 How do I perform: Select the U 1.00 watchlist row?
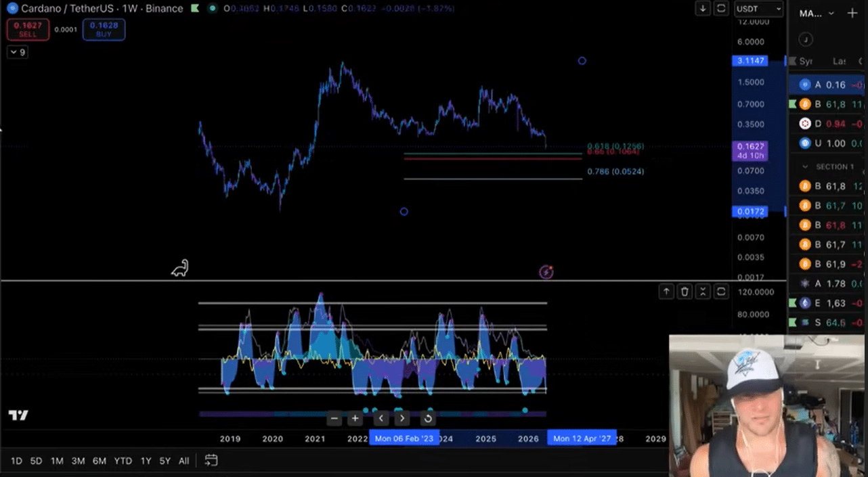(x=828, y=143)
